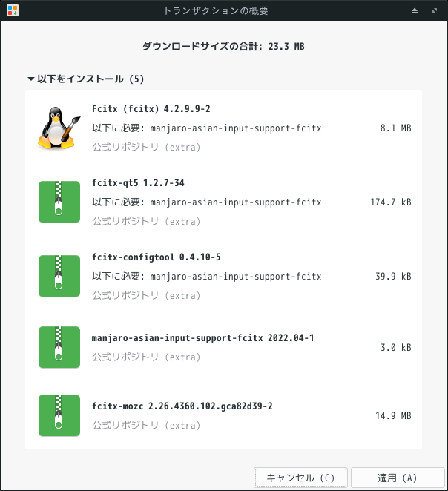Click 公式リポジトリ (extra) under Fcitx (fcitx)
448x491 pixels.
tap(146, 147)
